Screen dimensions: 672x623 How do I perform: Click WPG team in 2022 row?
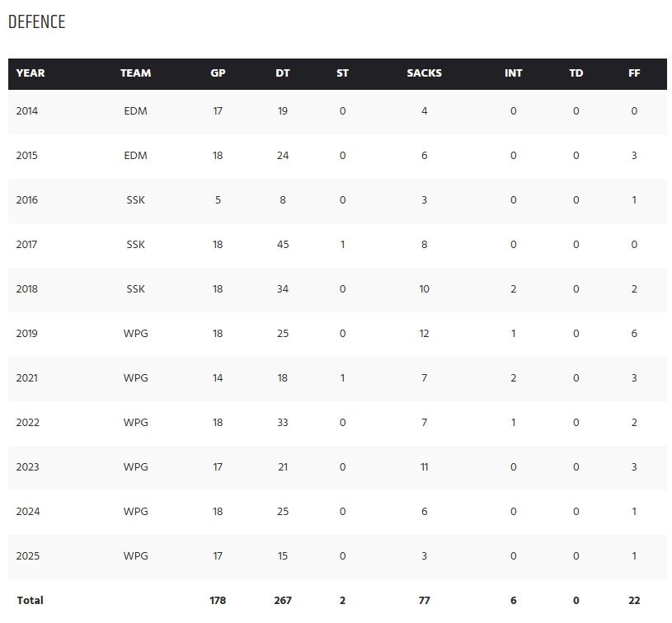135,423
